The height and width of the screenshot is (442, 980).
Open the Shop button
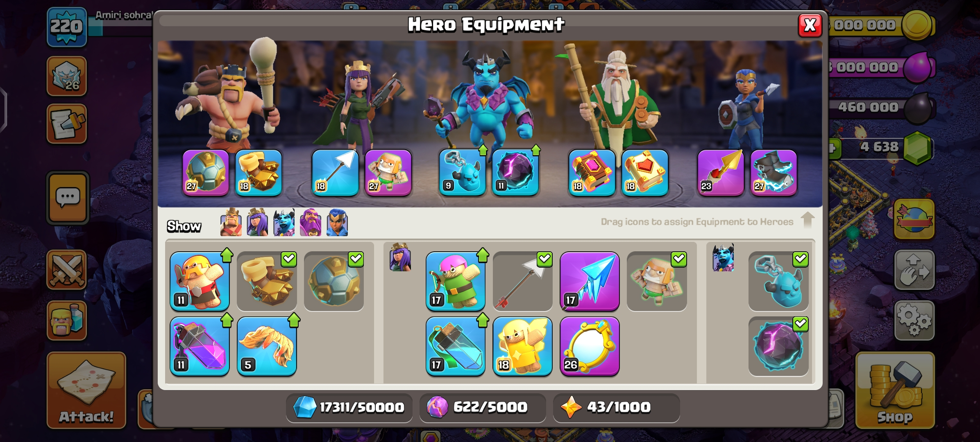(x=895, y=390)
